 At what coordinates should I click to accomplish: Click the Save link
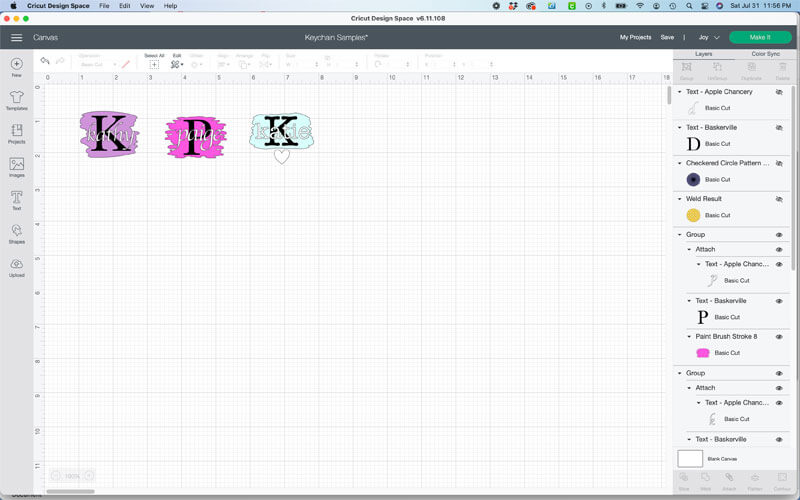667,37
